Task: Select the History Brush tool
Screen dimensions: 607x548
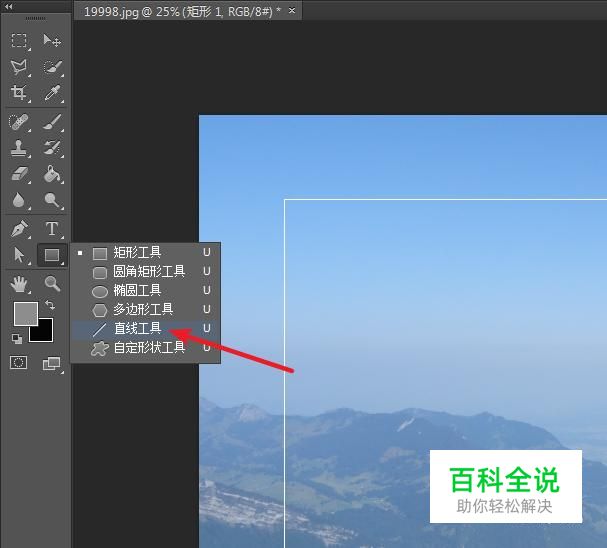Action: tap(51, 148)
